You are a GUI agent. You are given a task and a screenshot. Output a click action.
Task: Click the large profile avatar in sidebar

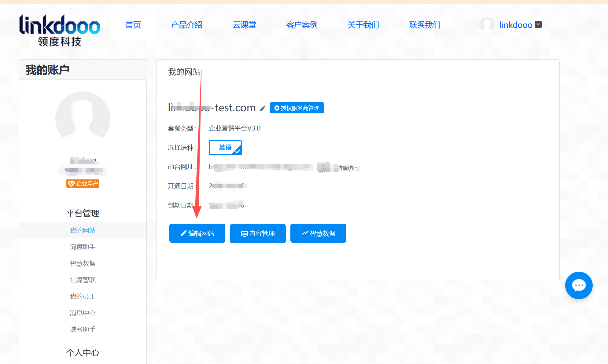coord(83,118)
